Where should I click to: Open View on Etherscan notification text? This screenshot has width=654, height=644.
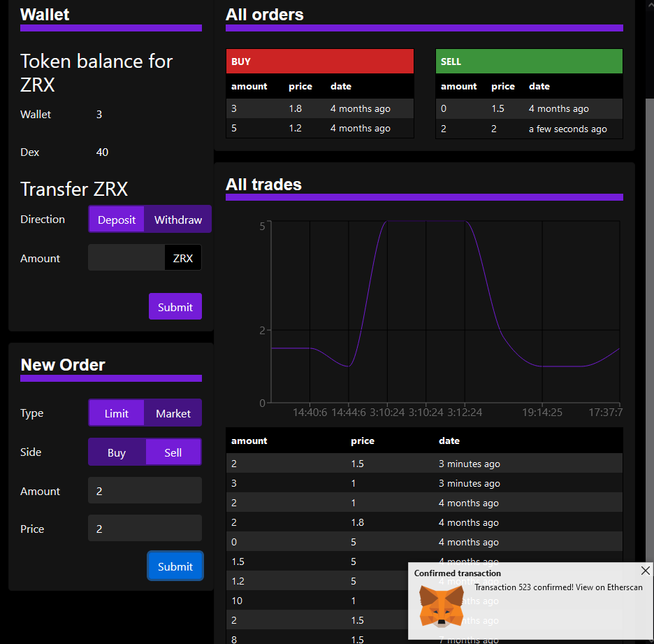(x=558, y=587)
